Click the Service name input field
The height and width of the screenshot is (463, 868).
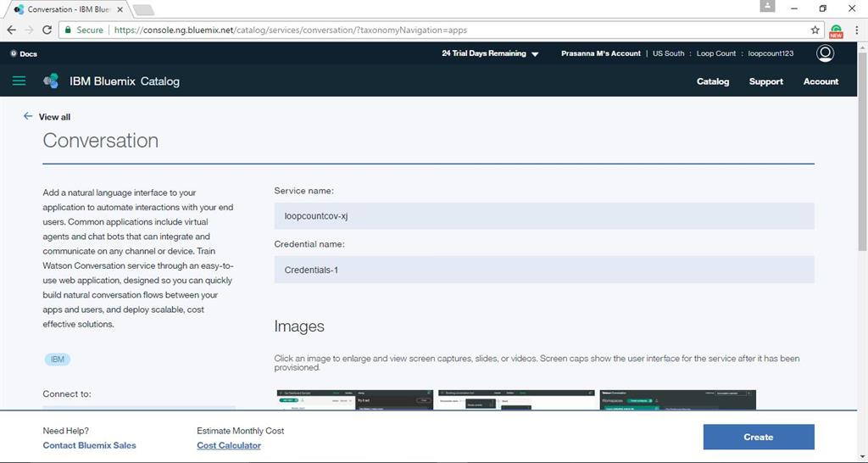click(544, 216)
